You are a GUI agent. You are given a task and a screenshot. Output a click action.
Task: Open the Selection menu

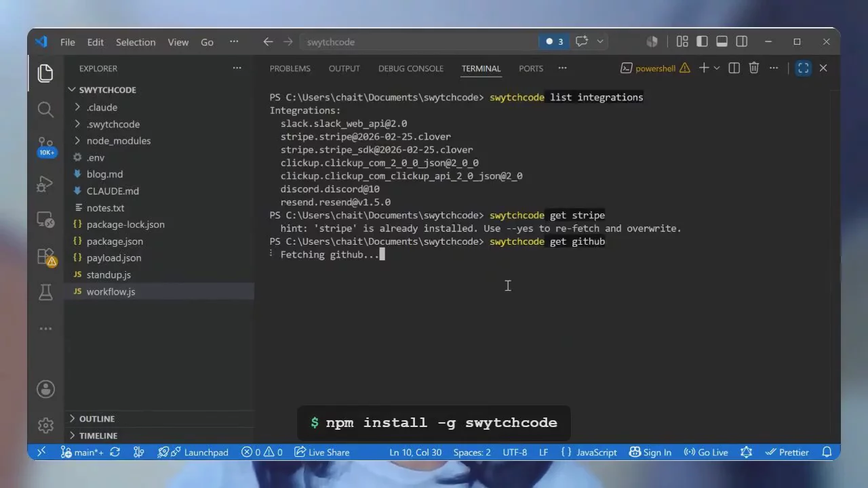click(136, 42)
